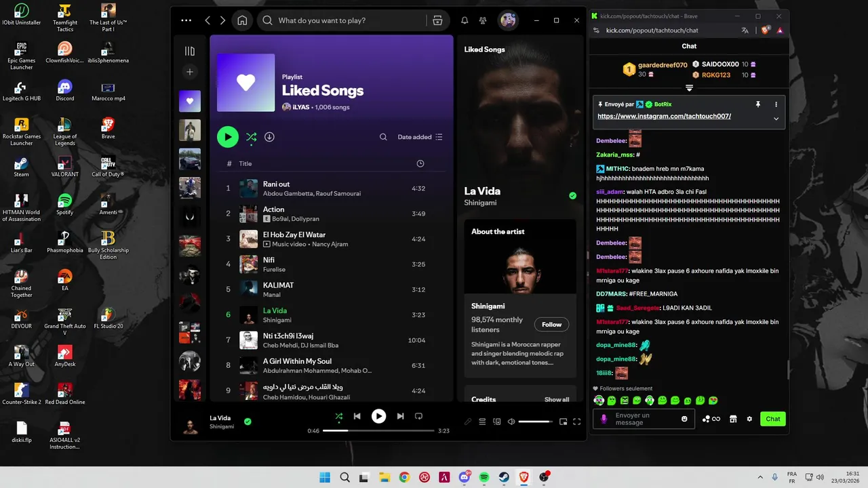Open Spotify's three-dots main menu
The width and height of the screenshot is (868, 488).
tap(186, 20)
